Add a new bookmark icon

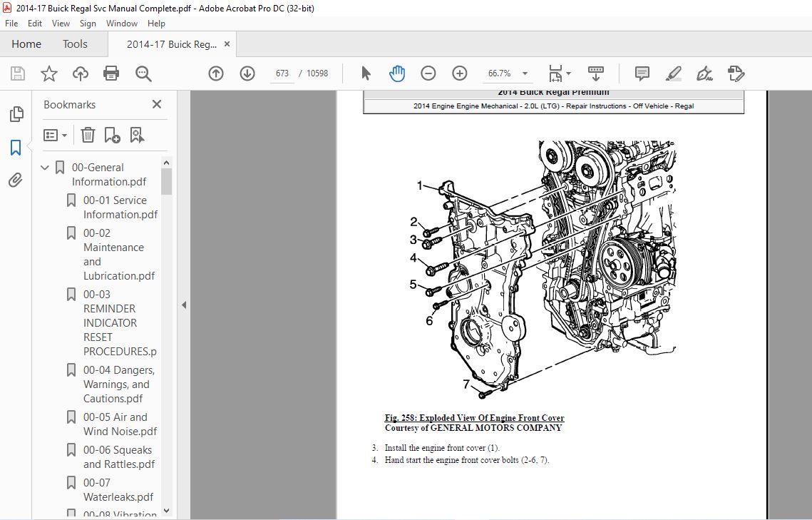(x=112, y=136)
